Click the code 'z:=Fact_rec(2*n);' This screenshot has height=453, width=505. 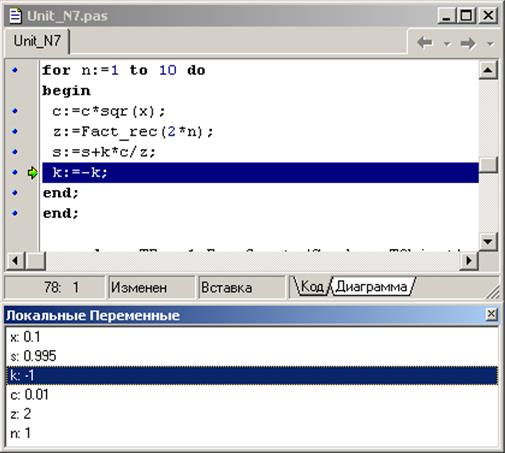(x=133, y=132)
